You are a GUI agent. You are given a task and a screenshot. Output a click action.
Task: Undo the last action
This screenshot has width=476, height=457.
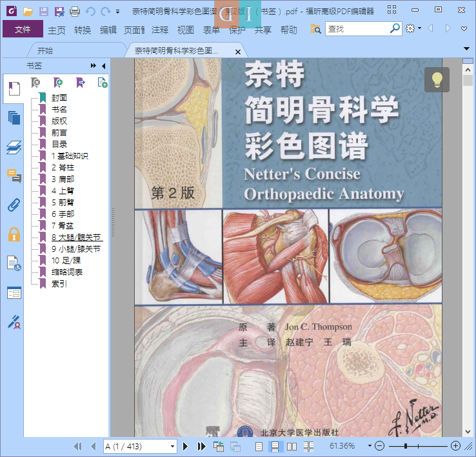(x=90, y=12)
